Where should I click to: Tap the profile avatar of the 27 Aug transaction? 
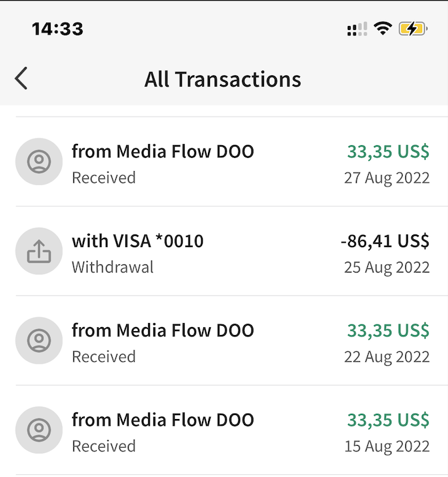(39, 161)
